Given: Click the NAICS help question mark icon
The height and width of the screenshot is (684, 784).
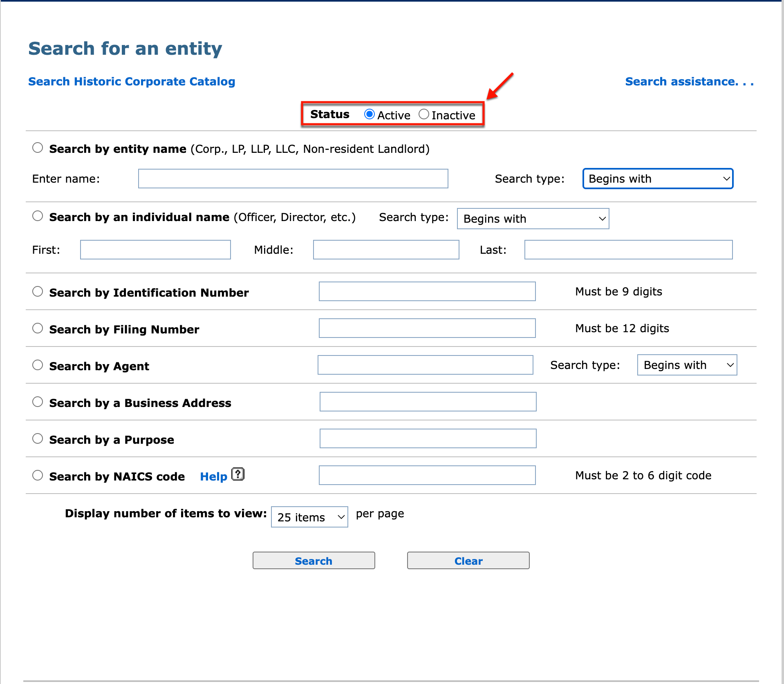Looking at the screenshot, I should pyautogui.click(x=238, y=474).
